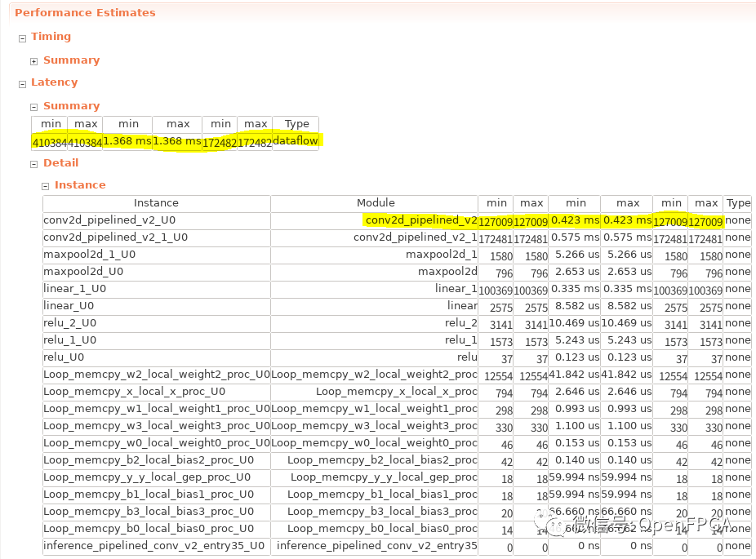Click the maxpool2d_1 module cell
Viewport: 756px width, 559px height.
tap(375, 255)
